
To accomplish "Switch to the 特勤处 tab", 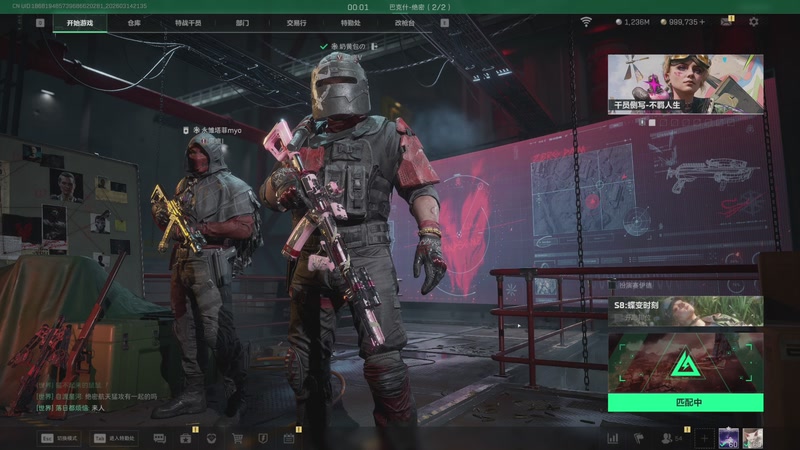I will tap(351, 23).
